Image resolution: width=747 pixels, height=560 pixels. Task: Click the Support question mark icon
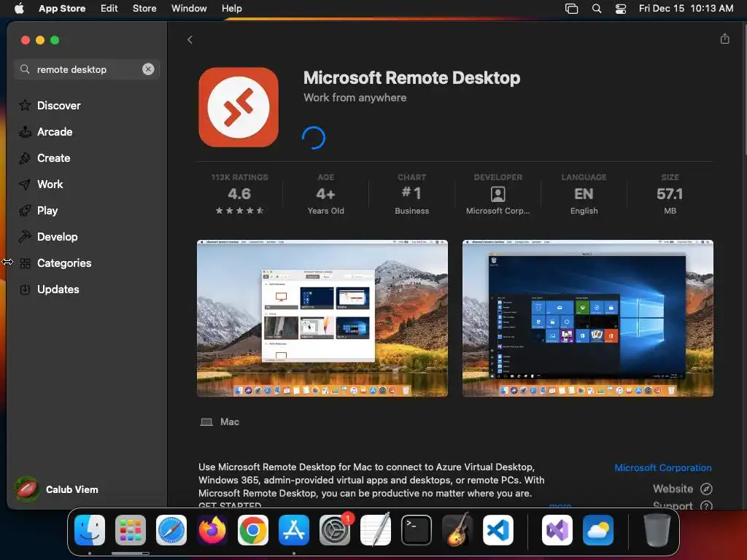pyautogui.click(x=706, y=505)
